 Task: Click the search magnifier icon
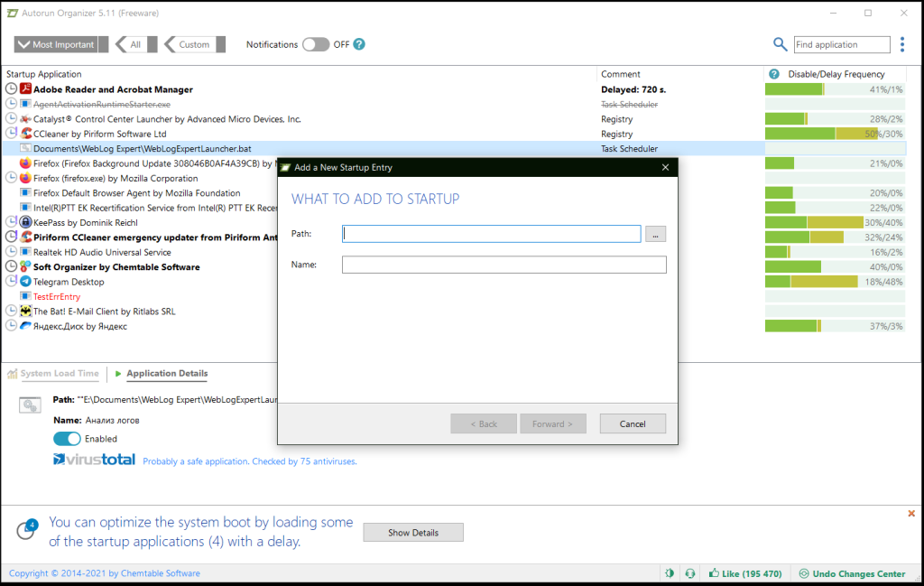[x=780, y=44]
